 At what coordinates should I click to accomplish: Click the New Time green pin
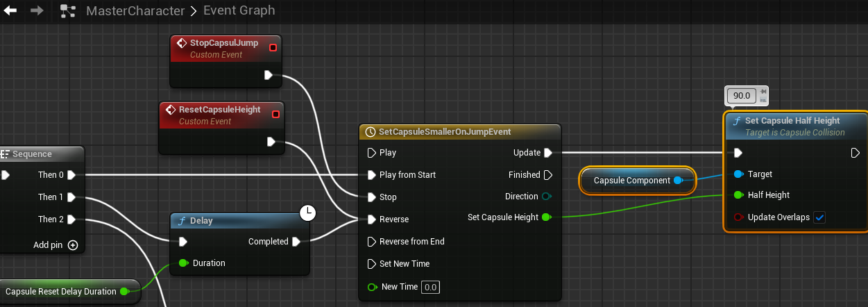(x=372, y=287)
